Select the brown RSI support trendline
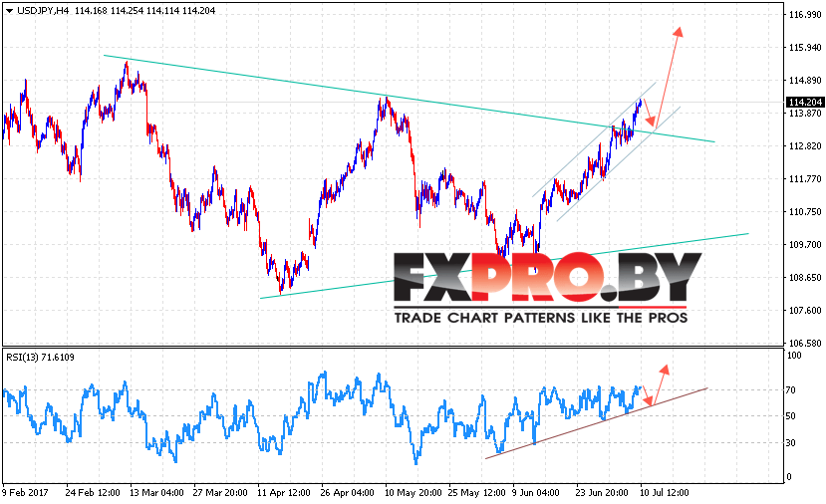This screenshot has height=504, width=826. [x=596, y=423]
